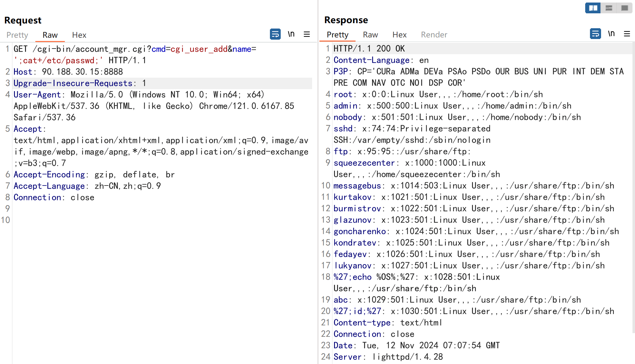Image resolution: width=635 pixels, height=364 pixels.
Task: Select top-bottom stacked layout view icon
Action: click(609, 8)
